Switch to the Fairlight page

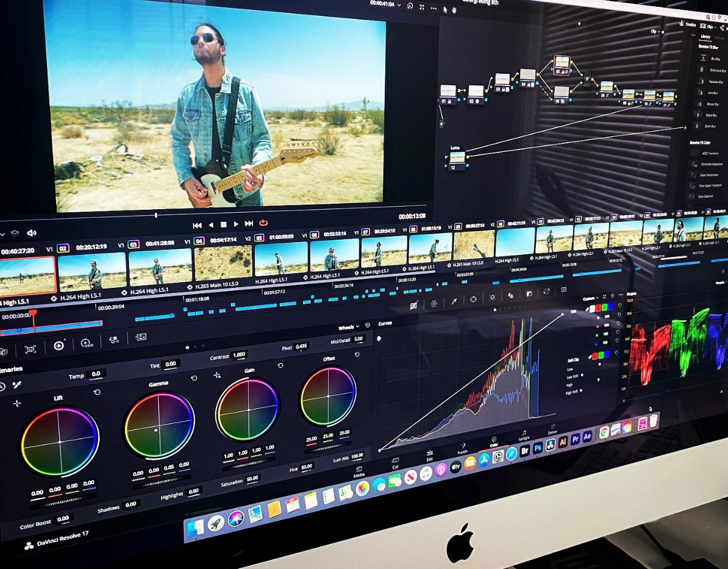524,435
